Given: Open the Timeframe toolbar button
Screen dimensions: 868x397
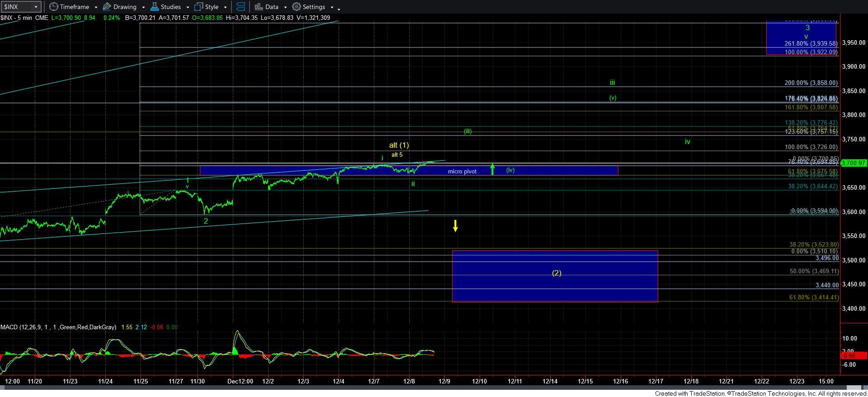Looking at the screenshot, I should point(69,7).
